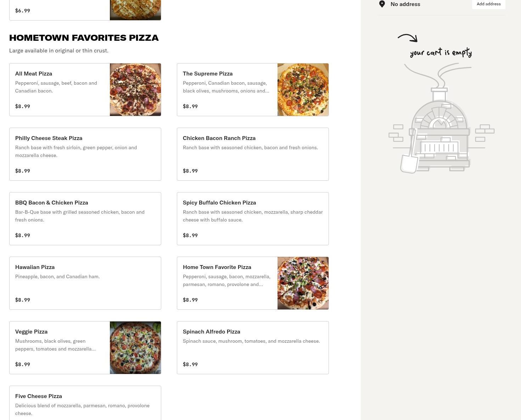Choose the Spicy Buffalo Chicken Pizza card
Image resolution: width=521 pixels, height=420 pixels.
(x=253, y=219)
